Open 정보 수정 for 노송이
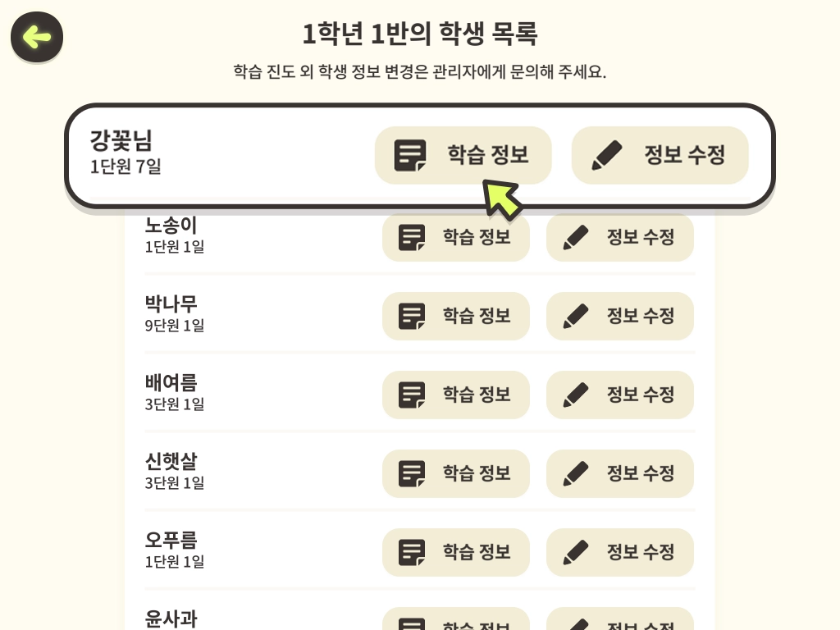840x630 pixels. click(x=620, y=237)
